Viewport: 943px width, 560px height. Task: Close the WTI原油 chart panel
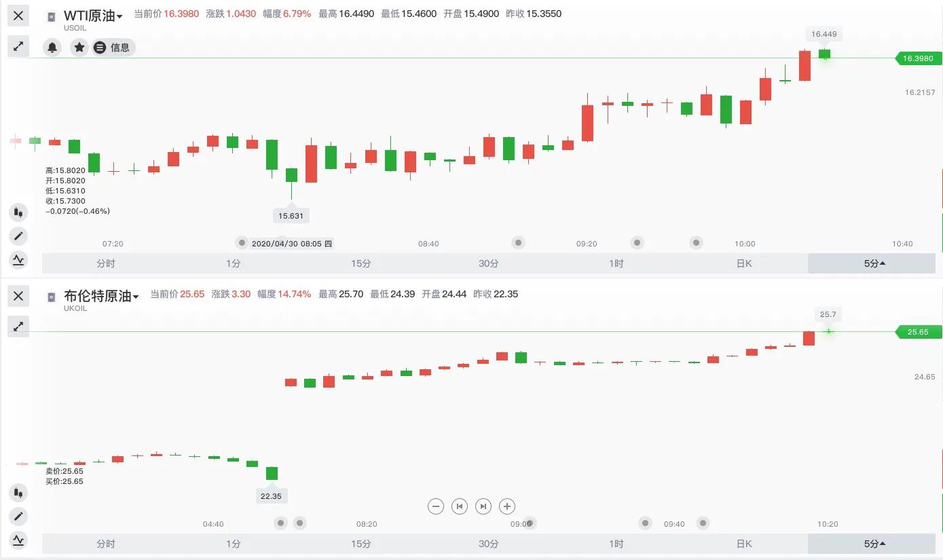click(18, 16)
